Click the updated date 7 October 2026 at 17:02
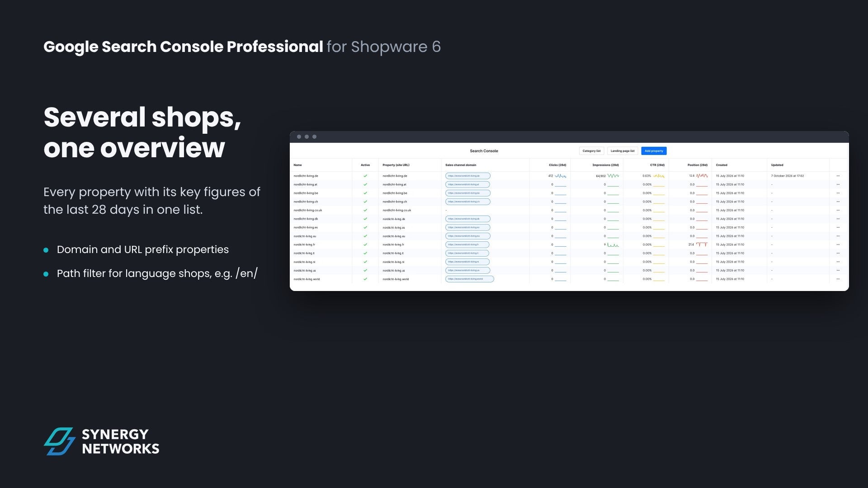 click(x=788, y=176)
